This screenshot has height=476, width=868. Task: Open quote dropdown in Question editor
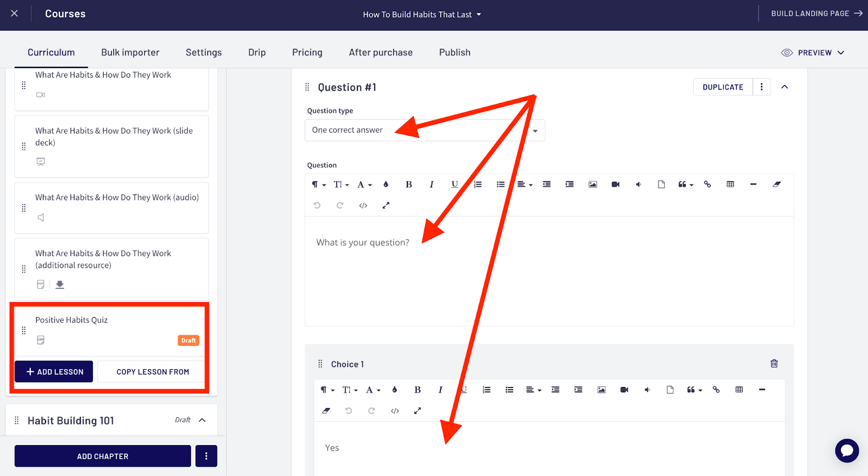click(x=686, y=185)
